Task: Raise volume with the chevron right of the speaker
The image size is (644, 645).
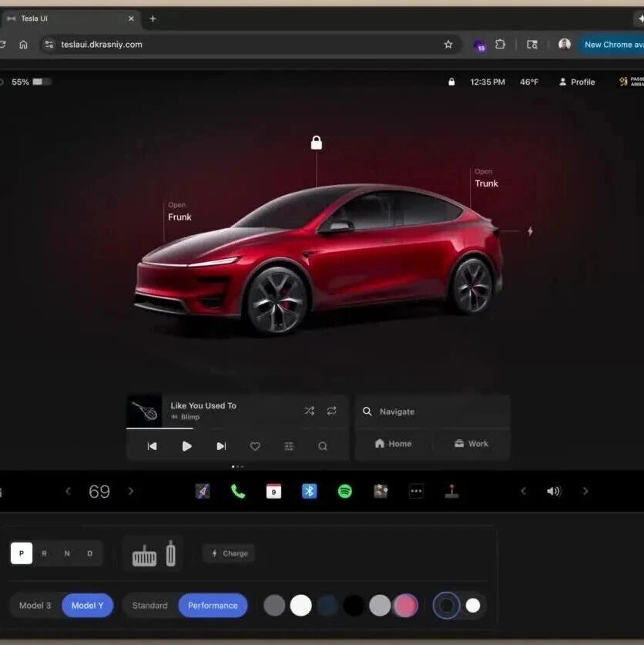Action: coord(585,491)
